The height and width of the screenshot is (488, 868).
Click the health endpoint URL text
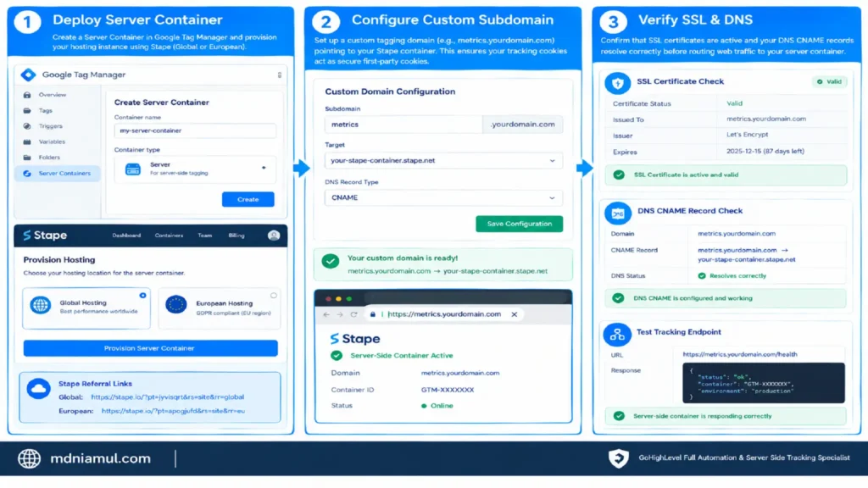tap(739, 355)
